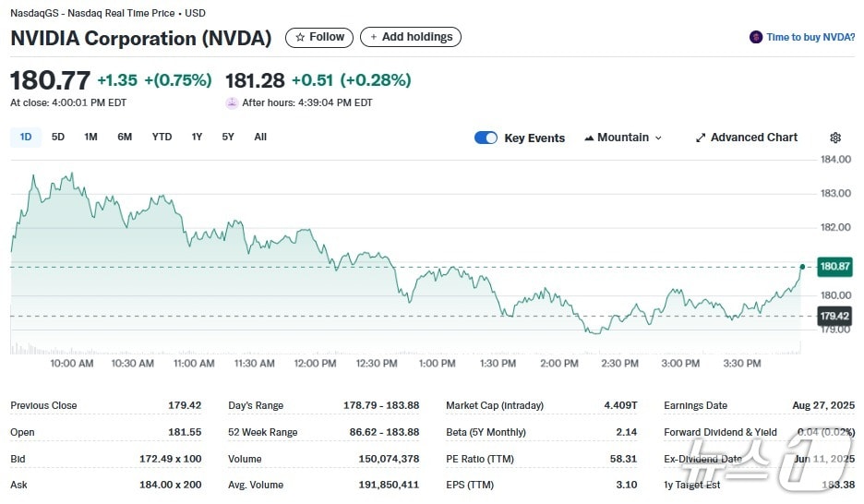The image size is (864, 504).
Task: Expand the Mountain chart style dropdown
Action: [658, 138]
